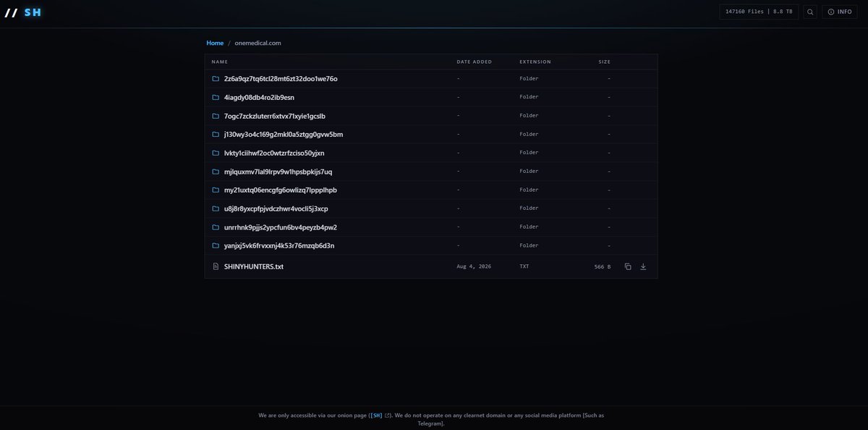
Task: Open folder name mjlquxmv7lal9lrpv9w1hpsbpkijs7uq
Action: (x=278, y=172)
